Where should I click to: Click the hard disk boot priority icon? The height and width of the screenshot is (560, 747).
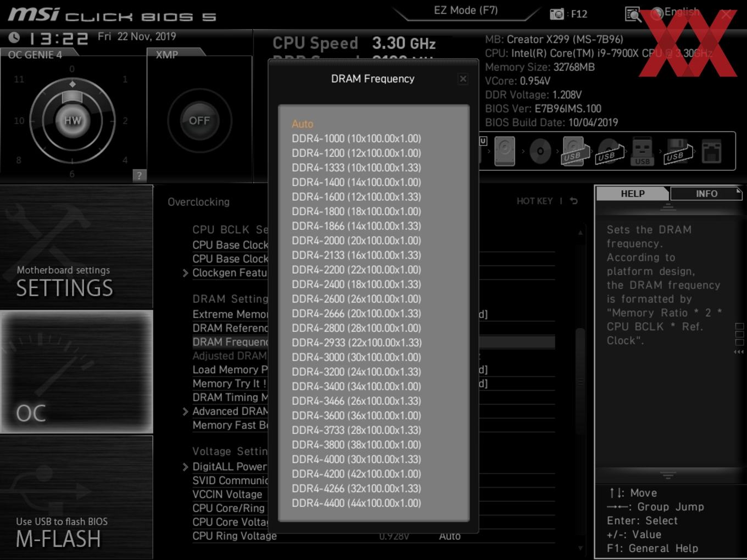(505, 151)
